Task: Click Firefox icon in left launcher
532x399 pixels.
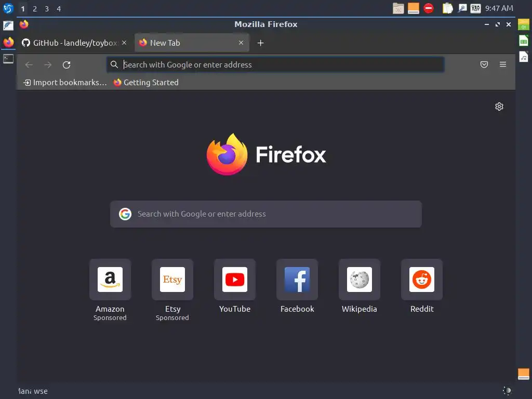Action: [8, 43]
